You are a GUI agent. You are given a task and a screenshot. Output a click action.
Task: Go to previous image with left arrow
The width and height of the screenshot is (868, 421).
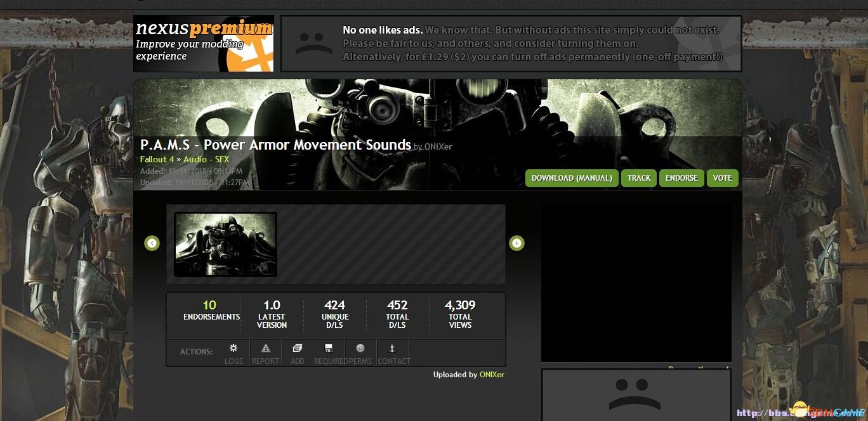pyautogui.click(x=152, y=243)
